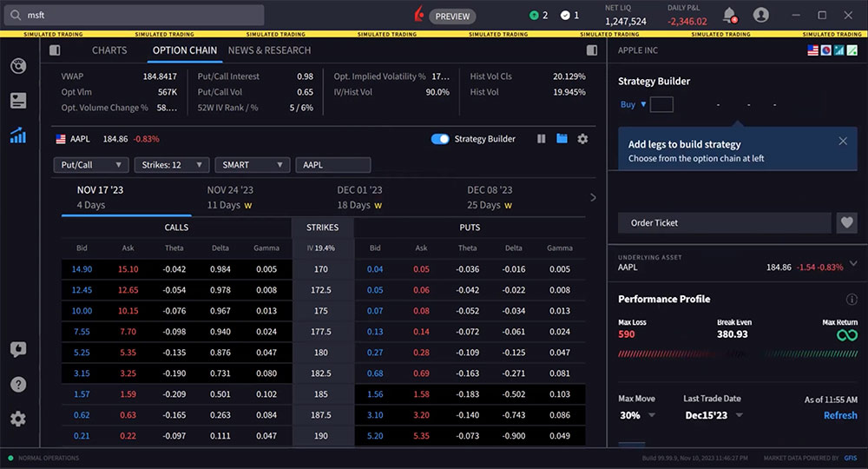The image size is (868, 469).
Task: Close the Add legs to build strategy tip
Action: click(843, 142)
